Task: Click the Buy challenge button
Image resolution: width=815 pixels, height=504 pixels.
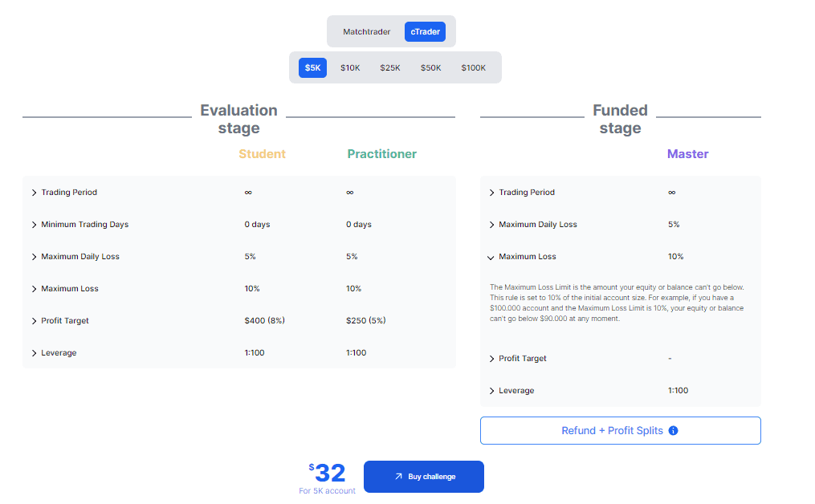Action: pyautogui.click(x=423, y=476)
